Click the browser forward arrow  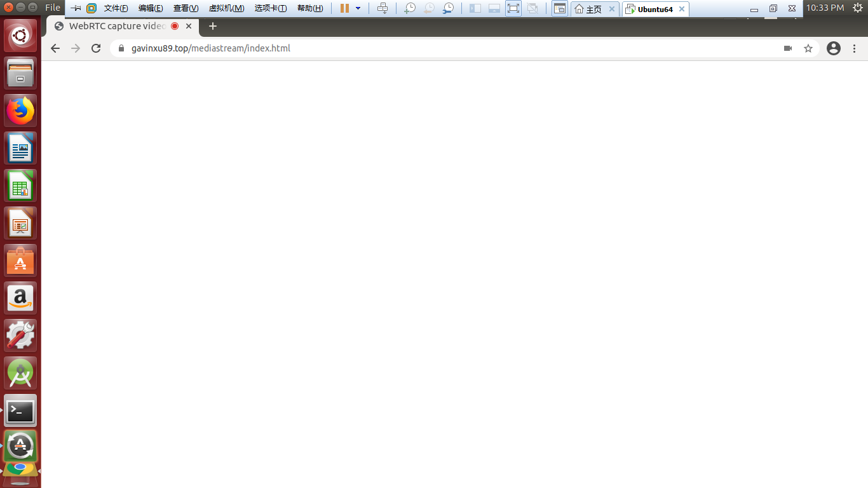coord(76,48)
